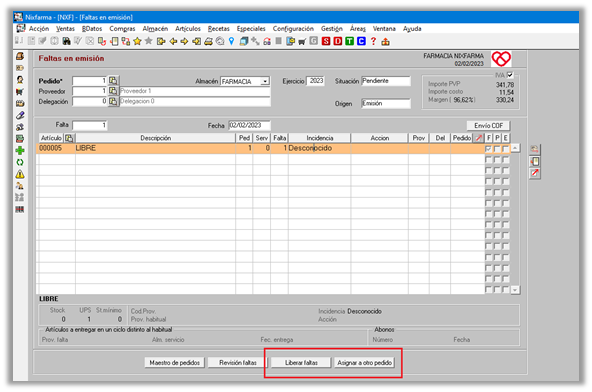Click the Envío COF button

click(x=489, y=125)
